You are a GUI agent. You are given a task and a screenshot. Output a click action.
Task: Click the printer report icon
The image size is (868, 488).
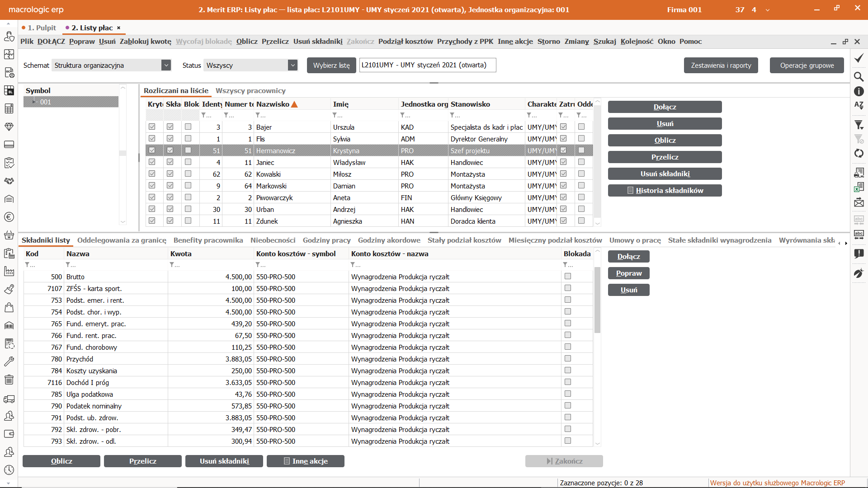(859, 172)
